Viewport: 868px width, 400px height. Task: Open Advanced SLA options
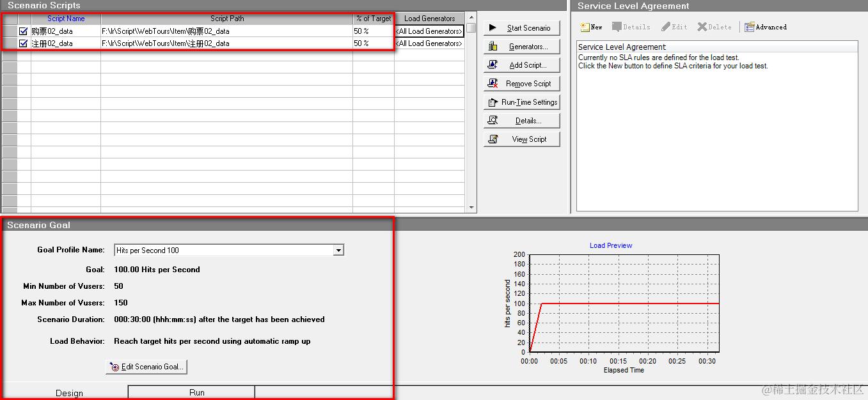(766, 27)
